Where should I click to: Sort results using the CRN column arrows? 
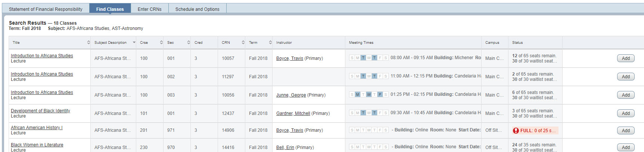point(243,43)
